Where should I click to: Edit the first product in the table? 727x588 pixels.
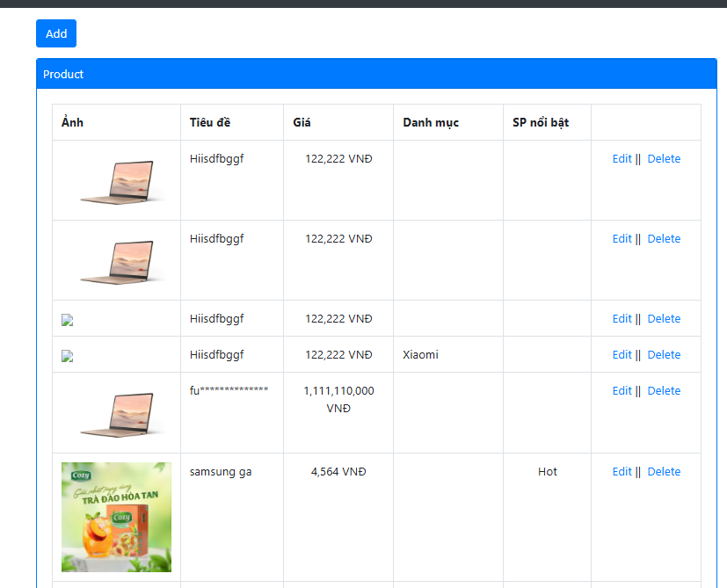click(622, 159)
